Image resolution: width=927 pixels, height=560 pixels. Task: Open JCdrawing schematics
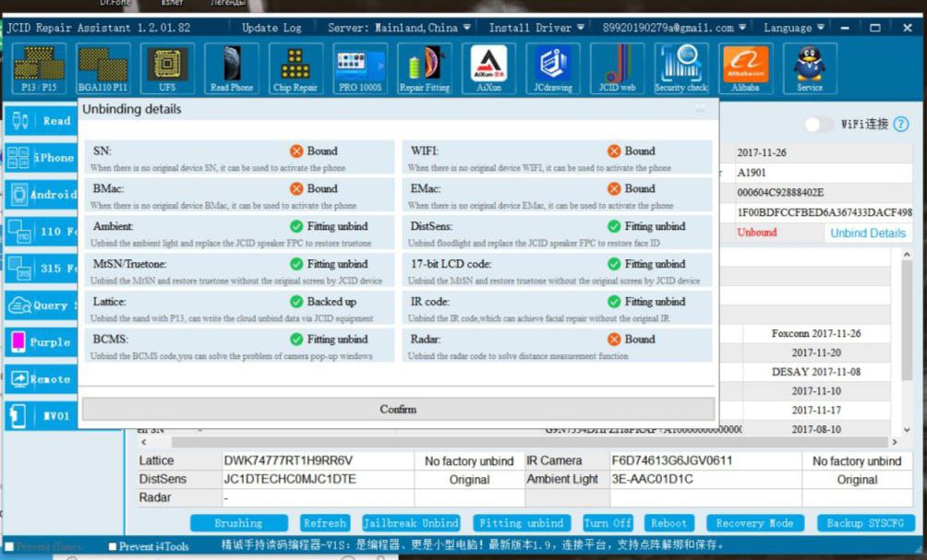click(x=553, y=68)
